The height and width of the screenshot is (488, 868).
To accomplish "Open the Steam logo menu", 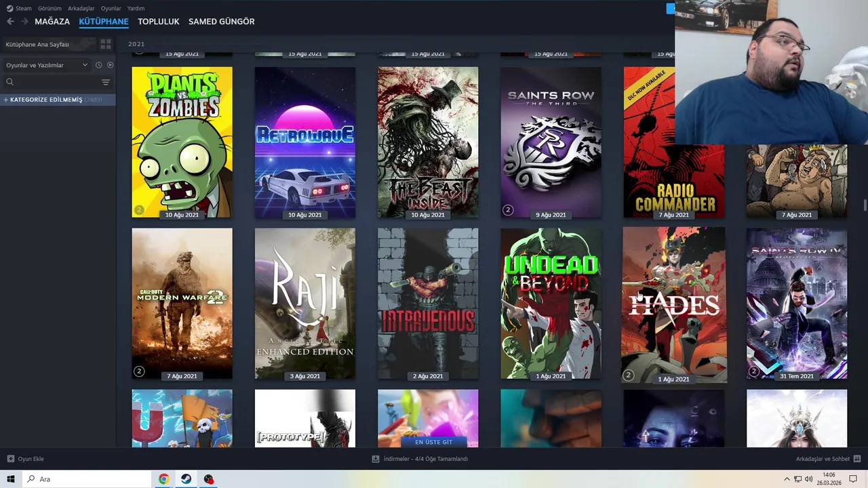I will [9, 8].
